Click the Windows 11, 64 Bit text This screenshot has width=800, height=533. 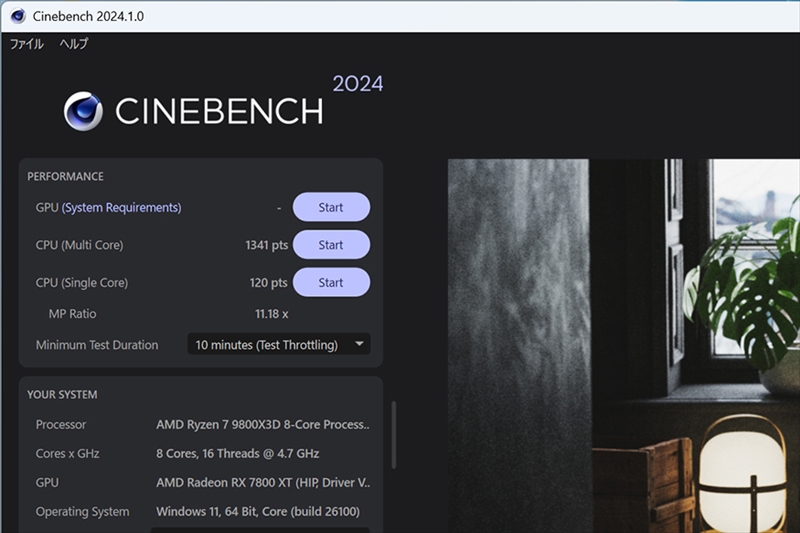tap(258, 512)
